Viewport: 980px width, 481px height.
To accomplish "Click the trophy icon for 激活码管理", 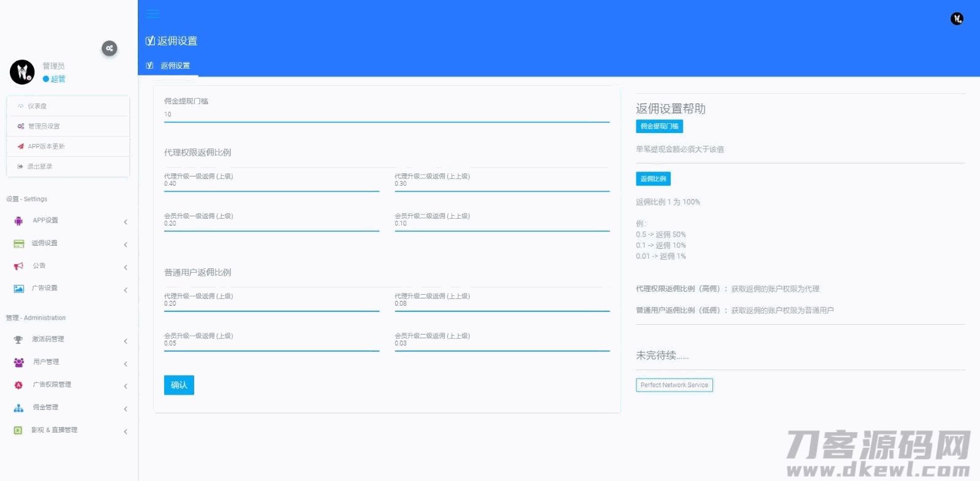I will [18, 339].
